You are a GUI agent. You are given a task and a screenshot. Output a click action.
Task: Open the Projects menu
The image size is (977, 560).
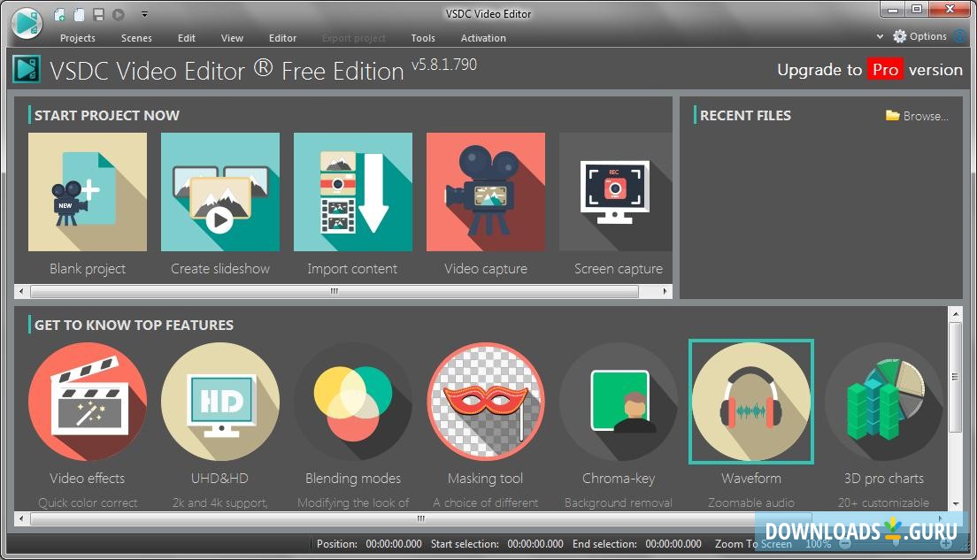point(77,38)
